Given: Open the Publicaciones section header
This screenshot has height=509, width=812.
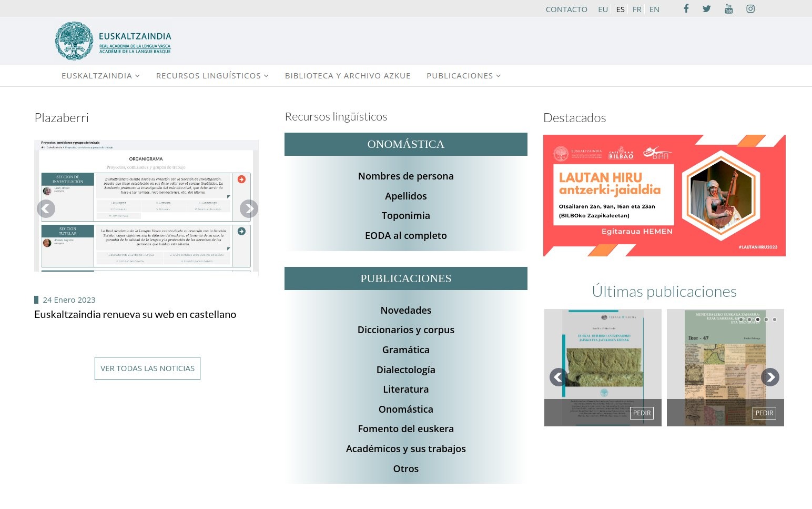Looking at the screenshot, I should pos(406,278).
